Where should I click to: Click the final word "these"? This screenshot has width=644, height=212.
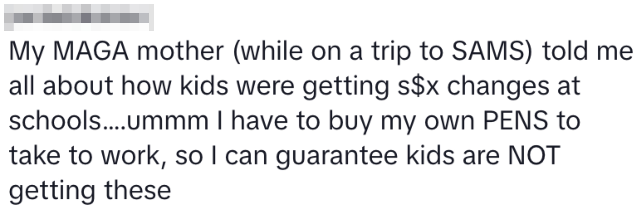[x=138, y=191]
